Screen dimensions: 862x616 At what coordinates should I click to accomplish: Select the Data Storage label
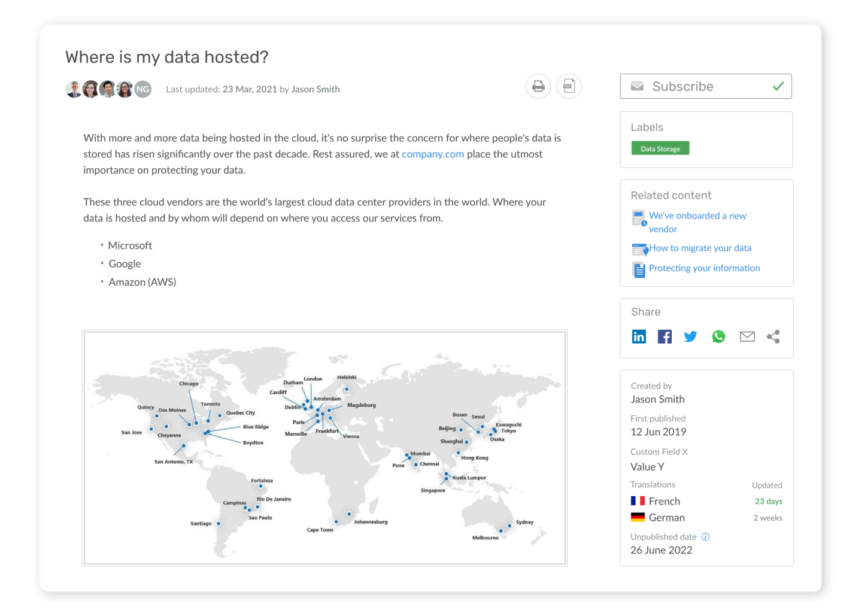(x=660, y=148)
